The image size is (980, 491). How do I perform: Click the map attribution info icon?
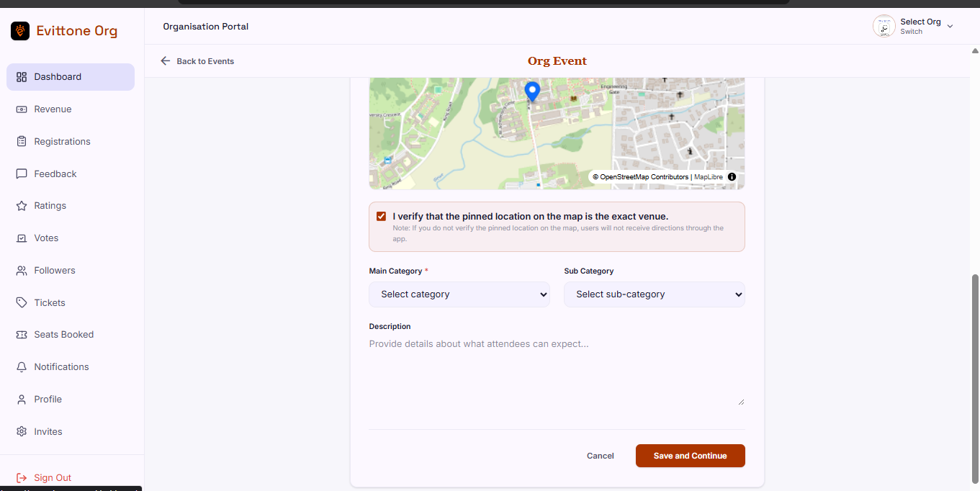pyautogui.click(x=732, y=177)
